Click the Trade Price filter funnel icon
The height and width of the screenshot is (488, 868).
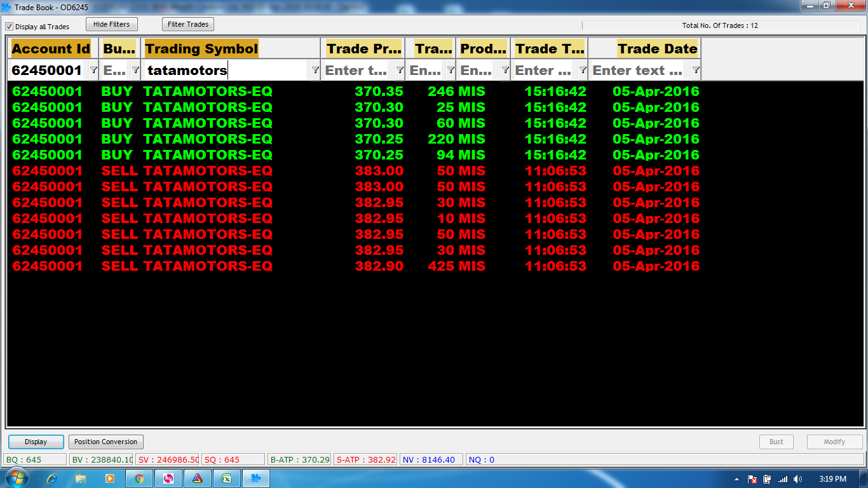pos(400,71)
